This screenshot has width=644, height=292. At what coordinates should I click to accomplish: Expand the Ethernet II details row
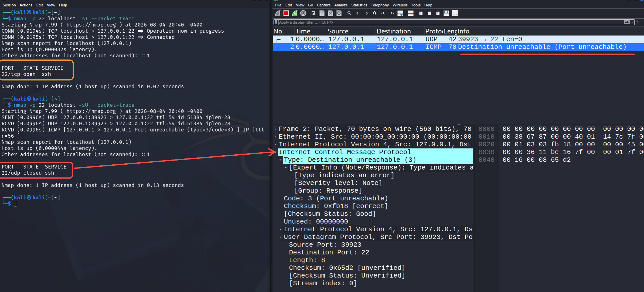point(276,137)
